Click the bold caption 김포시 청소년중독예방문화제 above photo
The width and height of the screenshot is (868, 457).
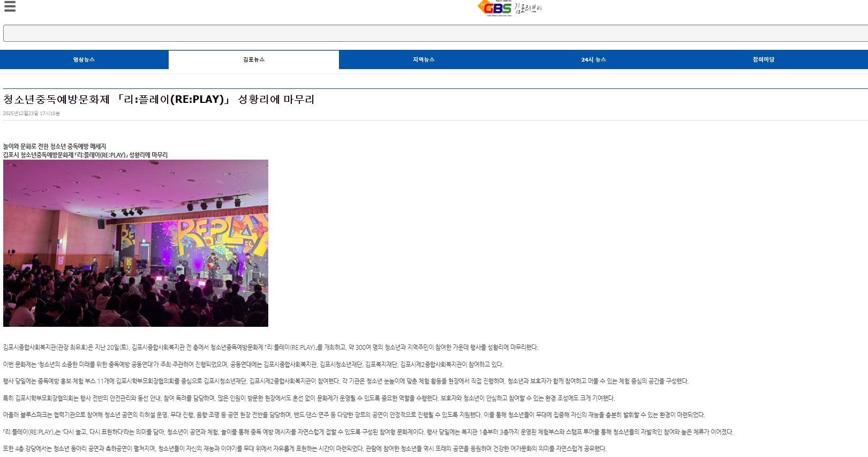pyautogui.click(x=86, y=155)
